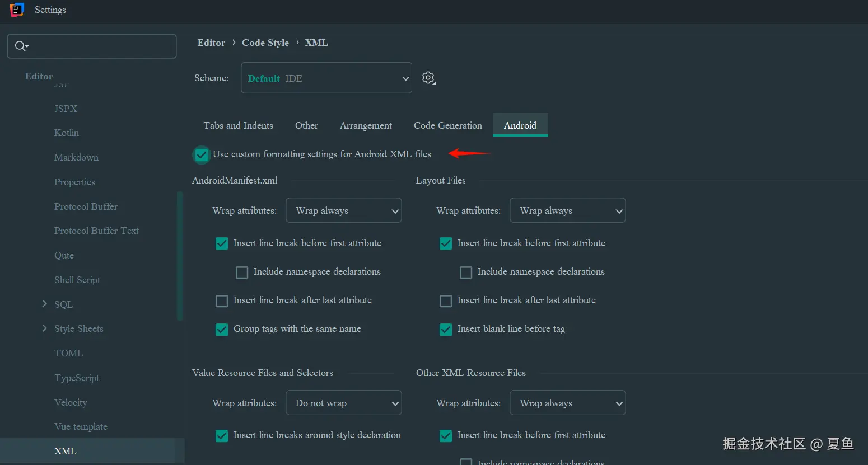Click the Scheme: label
This screenshot has width=868, height=465.
[211, 78]
